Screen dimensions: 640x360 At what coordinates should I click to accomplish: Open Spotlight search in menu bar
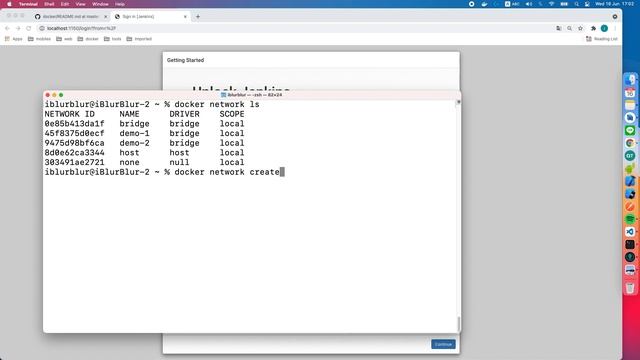(576, 4)
